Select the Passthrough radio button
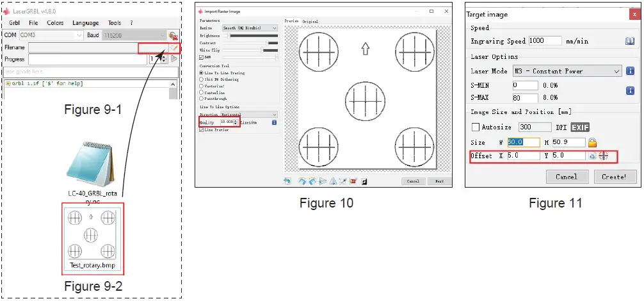 click(x=201, y=99)
